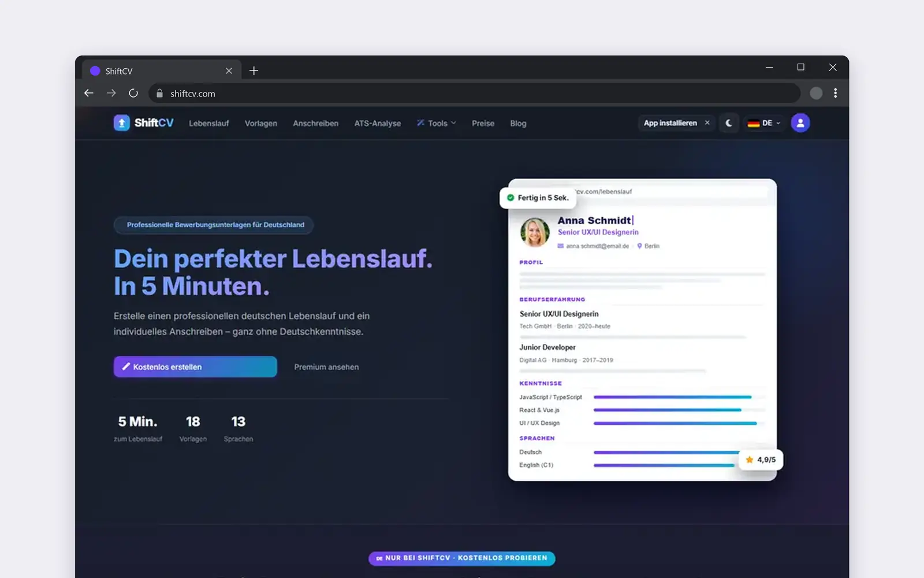
Task: Open the Vorlagen nav item
Action: [261, 123]
